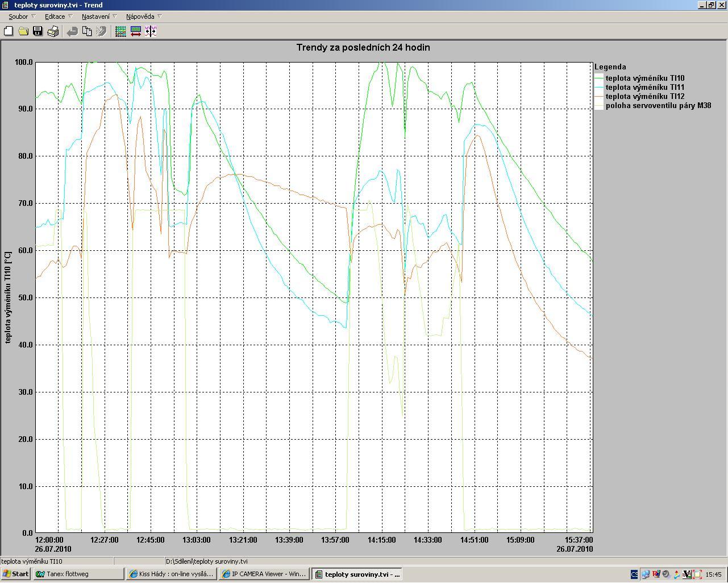The image size is (728, 583).
Task: Click the New file toolbar icon
Action: [x=9, y=31]
